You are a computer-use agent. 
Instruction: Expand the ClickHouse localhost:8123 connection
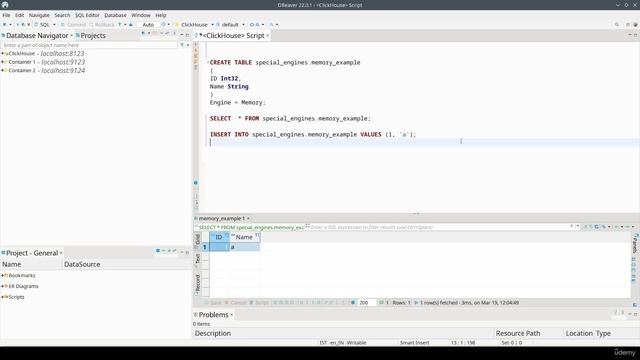[x=2, y=53]
